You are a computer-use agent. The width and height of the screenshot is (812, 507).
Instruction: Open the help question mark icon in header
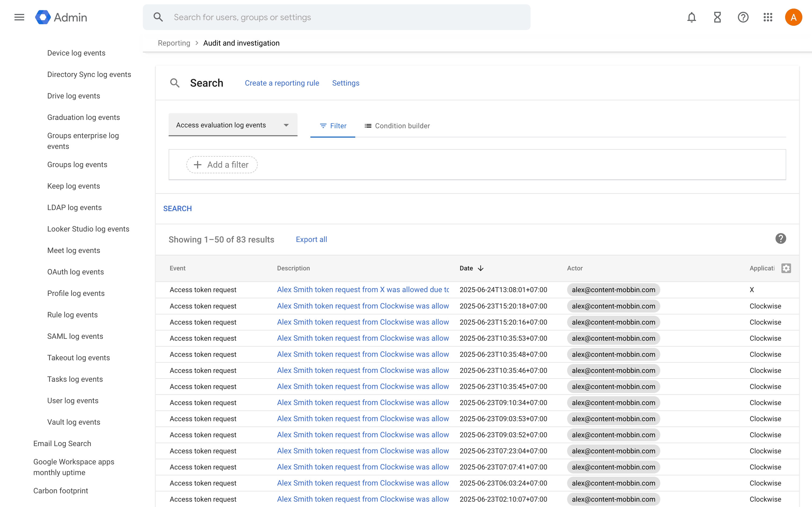[743, 17]
